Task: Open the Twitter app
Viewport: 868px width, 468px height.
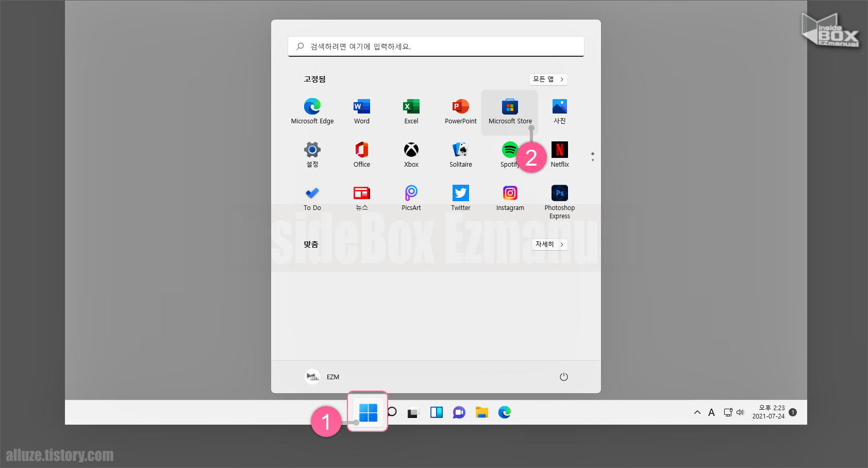Action: (461, 198)
